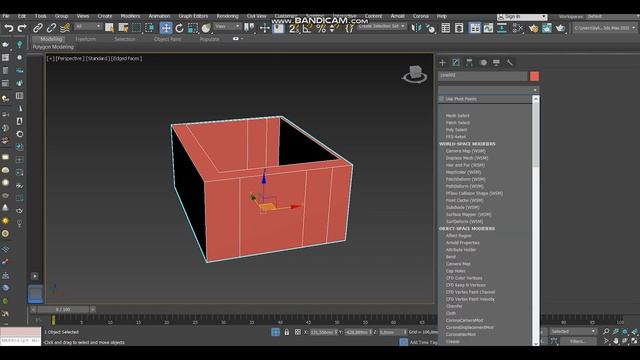Open selection filter dropdown 'All'
Viewport: 640px width, 360px height.
(x=88, y=27)
